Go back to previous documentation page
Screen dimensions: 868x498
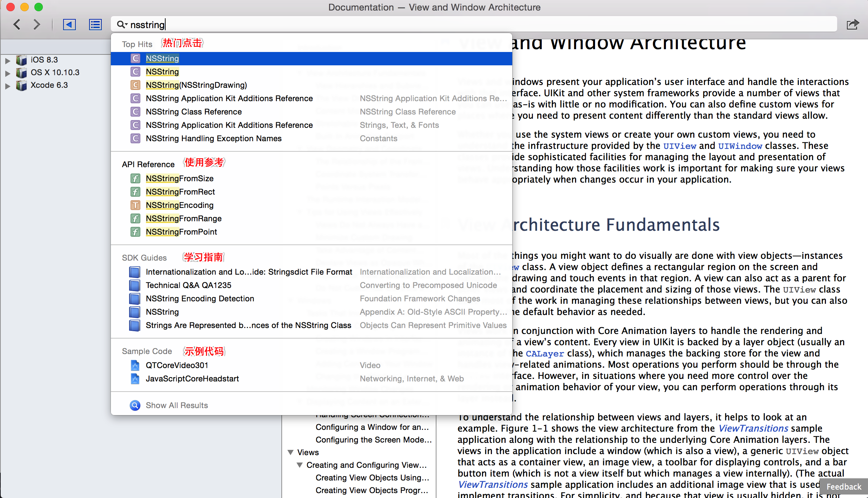click(x=16, y=25)
